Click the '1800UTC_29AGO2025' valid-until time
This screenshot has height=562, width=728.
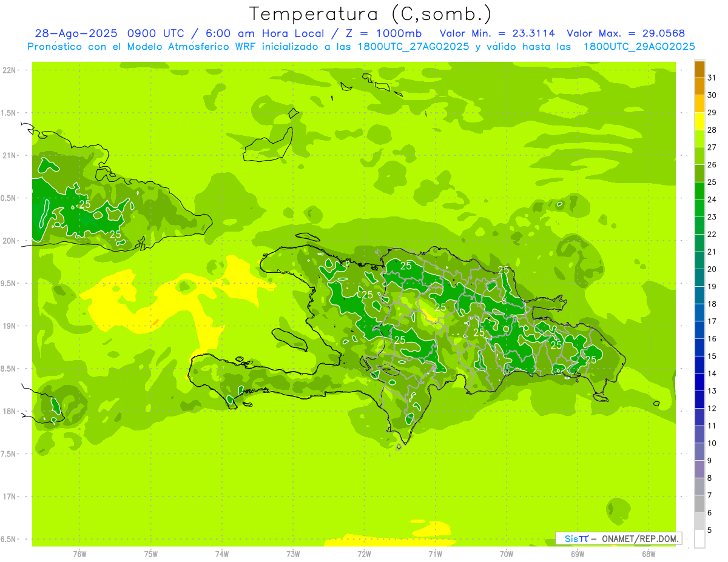(639, 47)
